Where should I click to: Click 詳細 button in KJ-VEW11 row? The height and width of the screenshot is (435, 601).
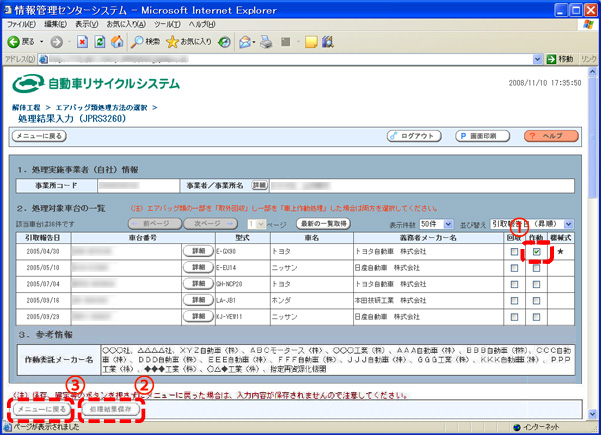198,316
